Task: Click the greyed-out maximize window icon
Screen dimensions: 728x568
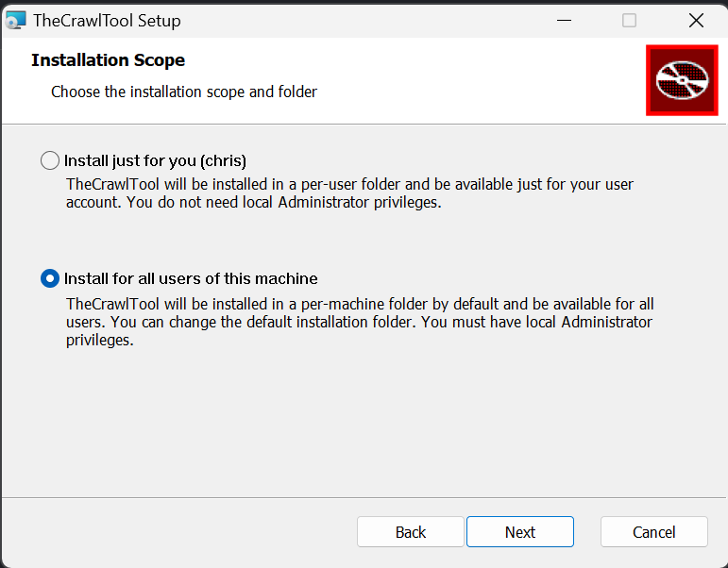Action: [x=629, y=20]
